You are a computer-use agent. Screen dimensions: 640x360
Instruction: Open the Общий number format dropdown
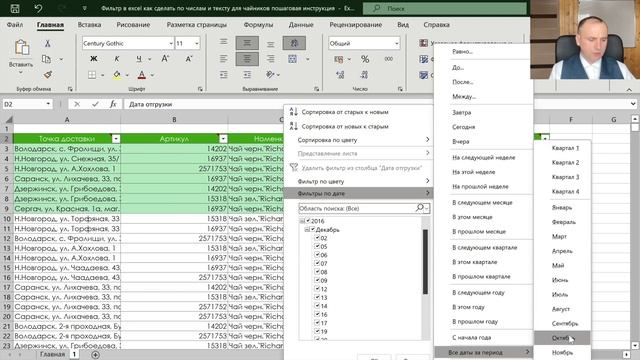(x=396, y=43)
